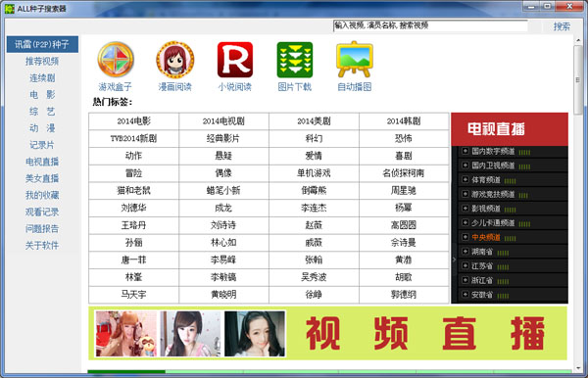This screenshot has width=588, height=378.
Task: Open third streamer thumbnail in banner
Action: click(x=255, y=333)
